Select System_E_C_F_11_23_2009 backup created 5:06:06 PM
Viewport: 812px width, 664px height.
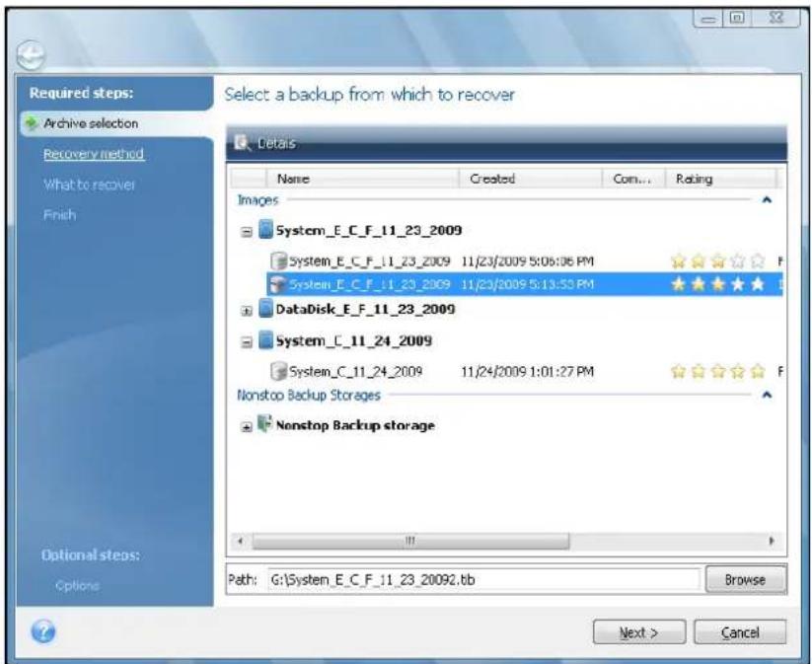pyautogui.click(x=524, y=260)
